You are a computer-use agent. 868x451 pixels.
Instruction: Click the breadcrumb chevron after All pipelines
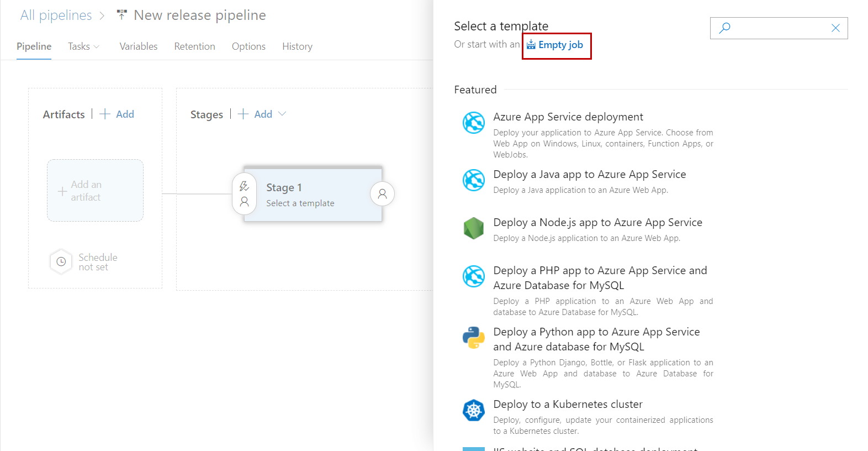[x=102, y=16]
